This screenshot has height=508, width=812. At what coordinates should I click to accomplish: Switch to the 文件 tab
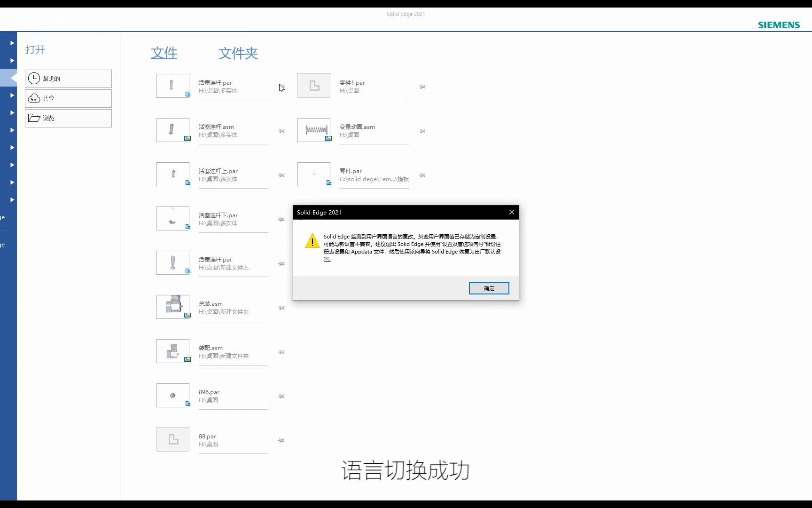(x=164, y=53)
